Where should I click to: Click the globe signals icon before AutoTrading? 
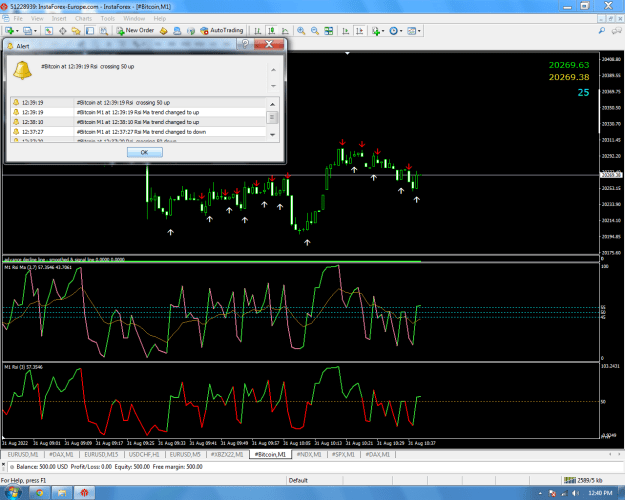click(191, 31)
